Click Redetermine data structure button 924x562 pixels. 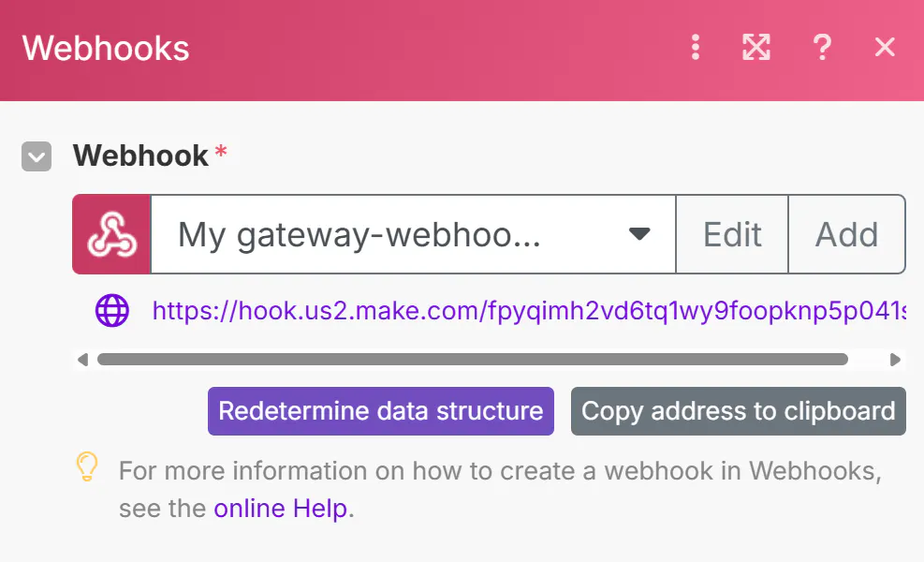tap(381, 411)
